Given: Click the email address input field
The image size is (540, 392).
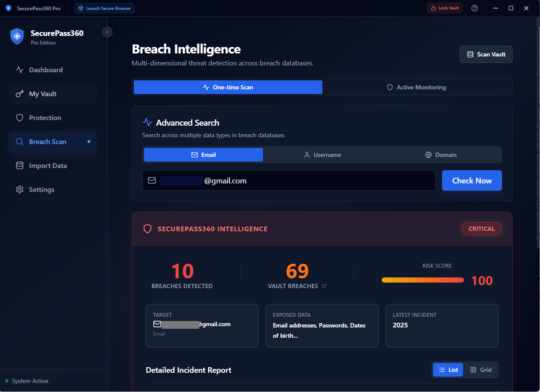Looking at the screenshot, I should tap(289, 180).
